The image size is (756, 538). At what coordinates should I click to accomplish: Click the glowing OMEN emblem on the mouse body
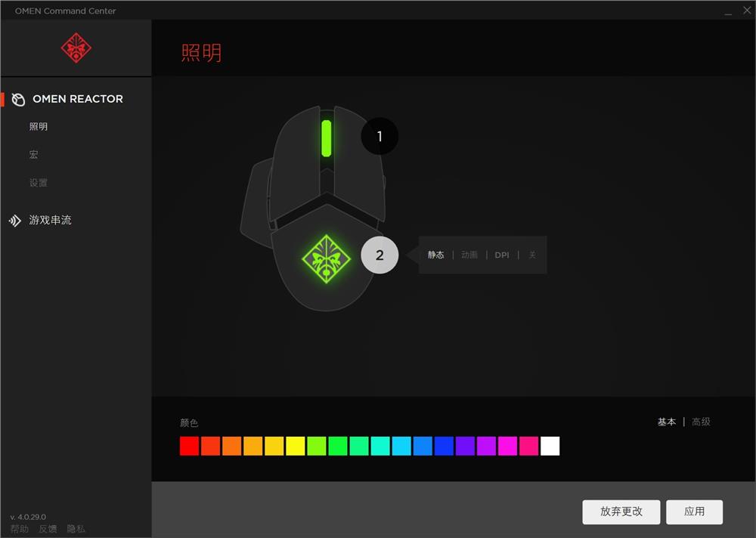328,257
